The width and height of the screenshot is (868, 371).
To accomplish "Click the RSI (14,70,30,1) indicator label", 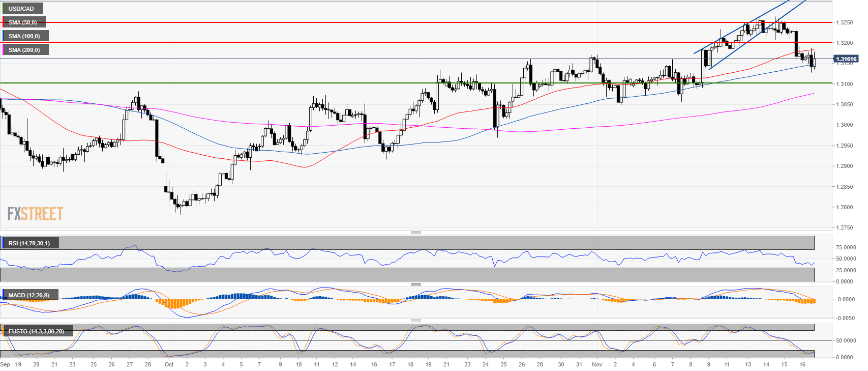I will point(29,243).
